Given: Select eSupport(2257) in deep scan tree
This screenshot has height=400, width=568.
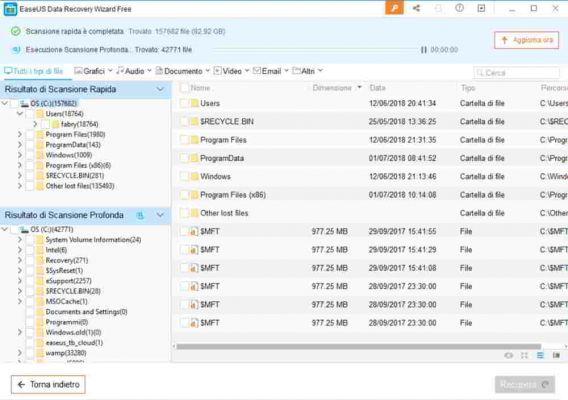Looking at the screenshot, I should coord(68,281).
